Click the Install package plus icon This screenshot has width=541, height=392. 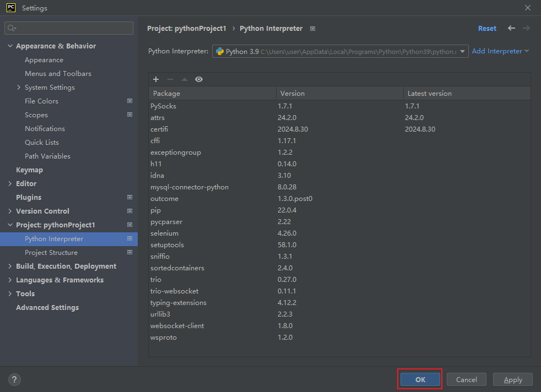tap(157, 79)
